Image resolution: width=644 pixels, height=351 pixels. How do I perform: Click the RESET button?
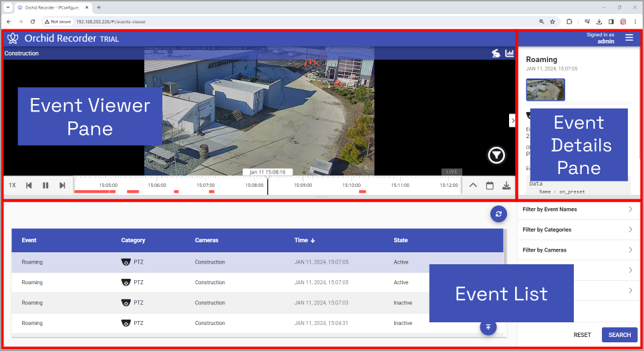[582, 335]
